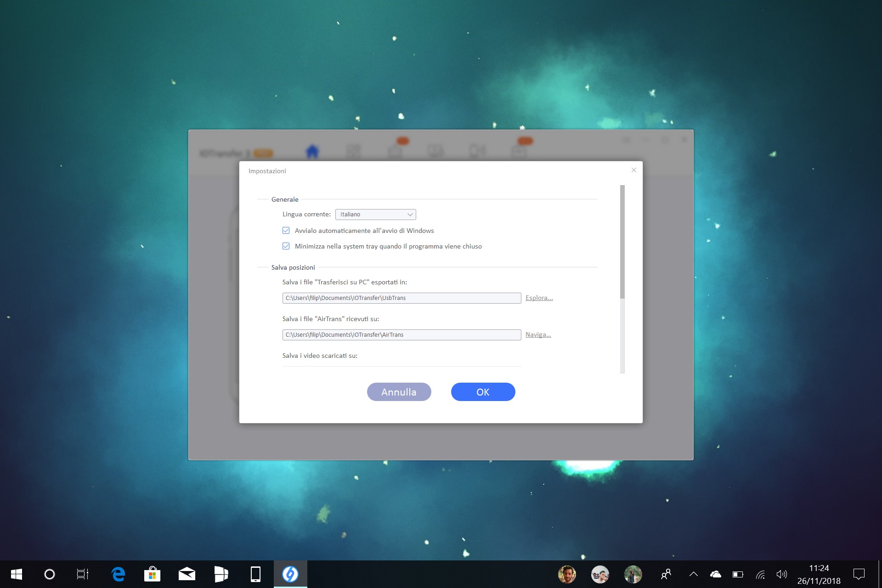Open the third pinned contact avatar
The height and width of the screenshot is (588, 882).
tap(633, 574)
